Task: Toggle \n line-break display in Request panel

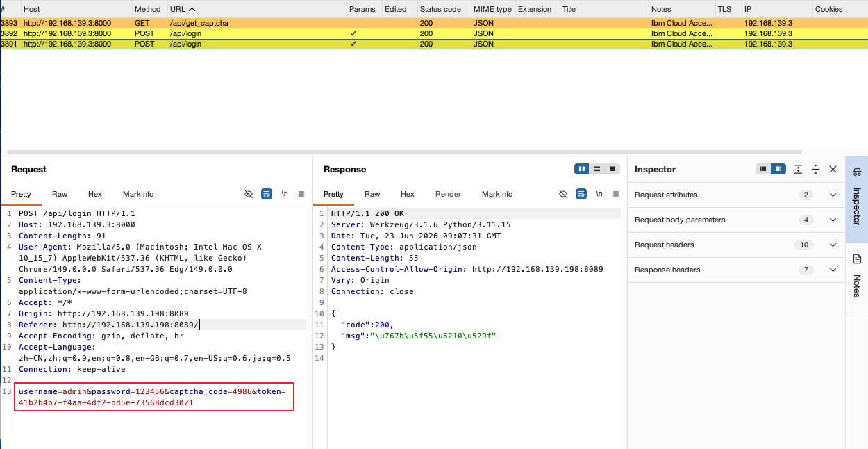Action: pyautogui.click(x=285, y=194)
